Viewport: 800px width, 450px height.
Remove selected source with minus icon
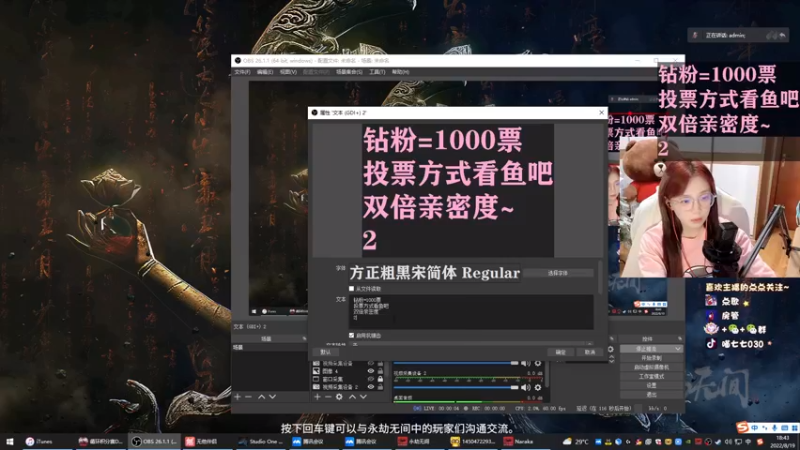coord(328,396)
